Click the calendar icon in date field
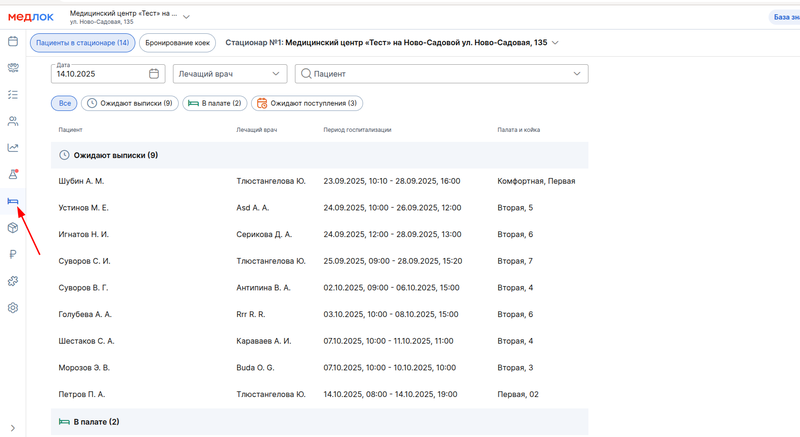This screenshot has width=800, height=437. tap(154, 74)
